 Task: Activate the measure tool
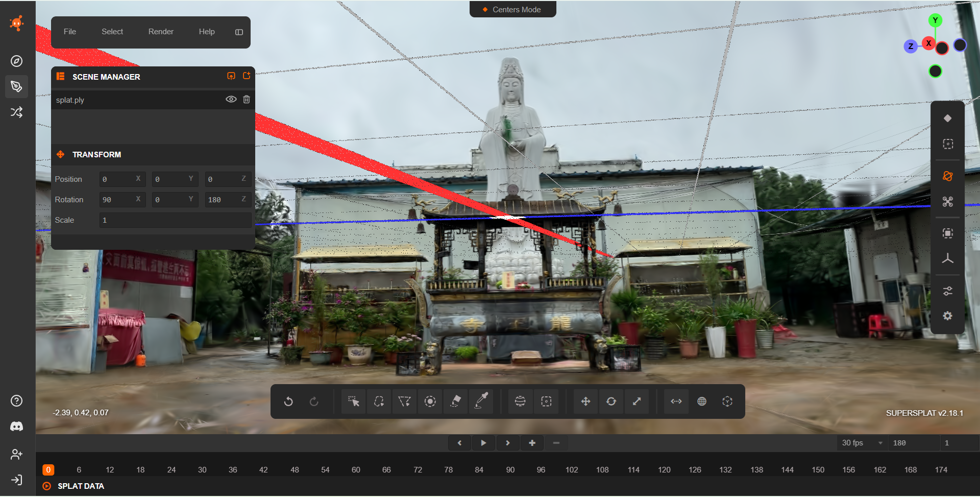click(x=676, y=401)
